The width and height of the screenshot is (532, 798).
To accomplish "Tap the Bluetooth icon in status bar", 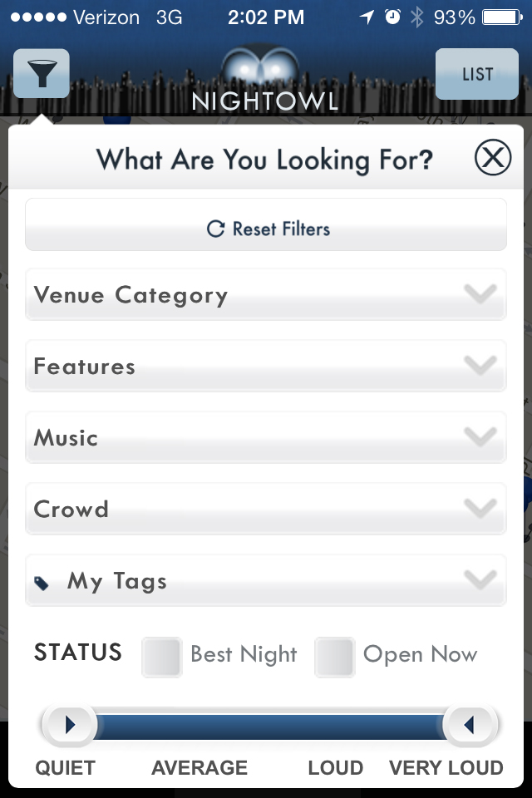I will 417,17.
